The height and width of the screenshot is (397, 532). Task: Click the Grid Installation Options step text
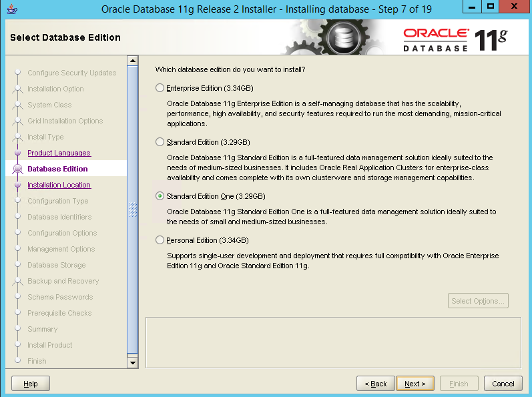coord(65,121)
